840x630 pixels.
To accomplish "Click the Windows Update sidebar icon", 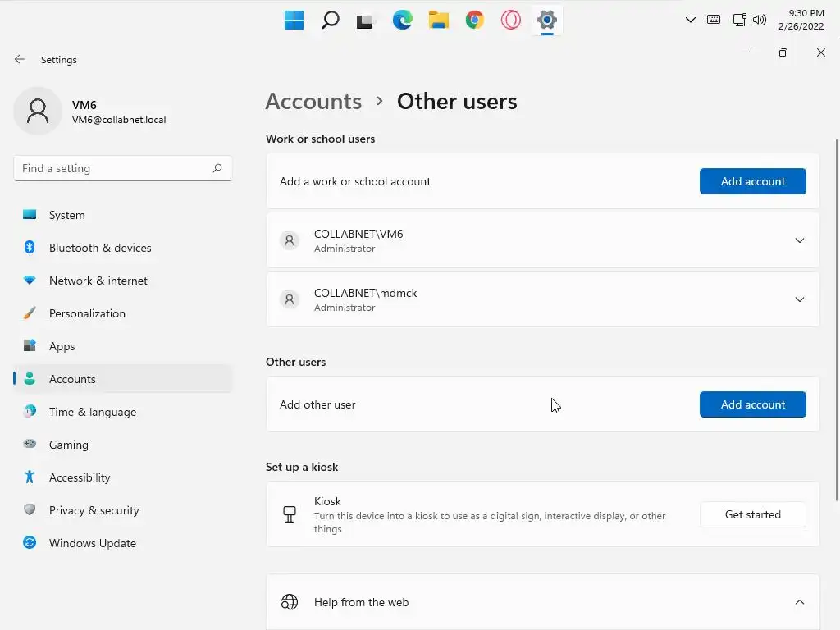I will click(x=30, y=543).
